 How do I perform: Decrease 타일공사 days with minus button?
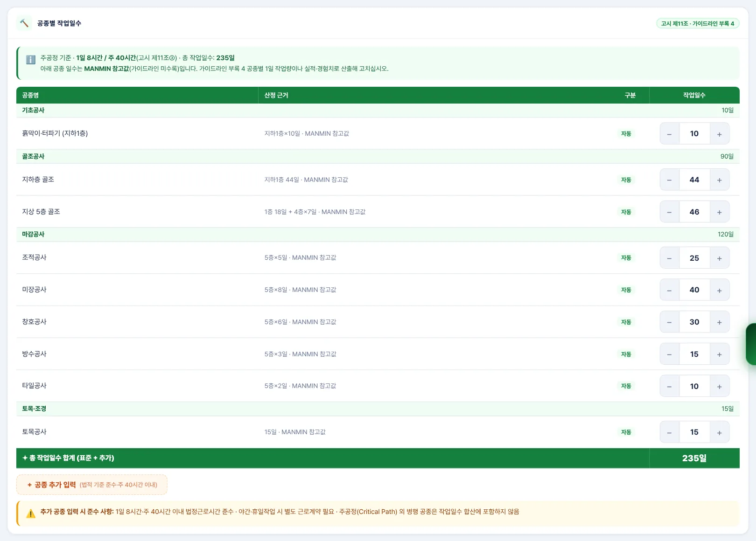pyautogui.click(x=669, y=386)
